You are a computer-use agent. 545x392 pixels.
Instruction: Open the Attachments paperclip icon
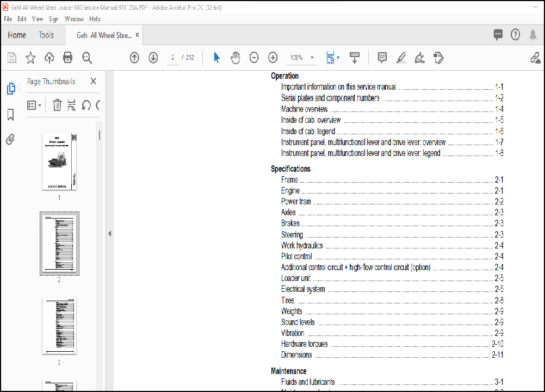pyautogui.click(x=10, y=139)
